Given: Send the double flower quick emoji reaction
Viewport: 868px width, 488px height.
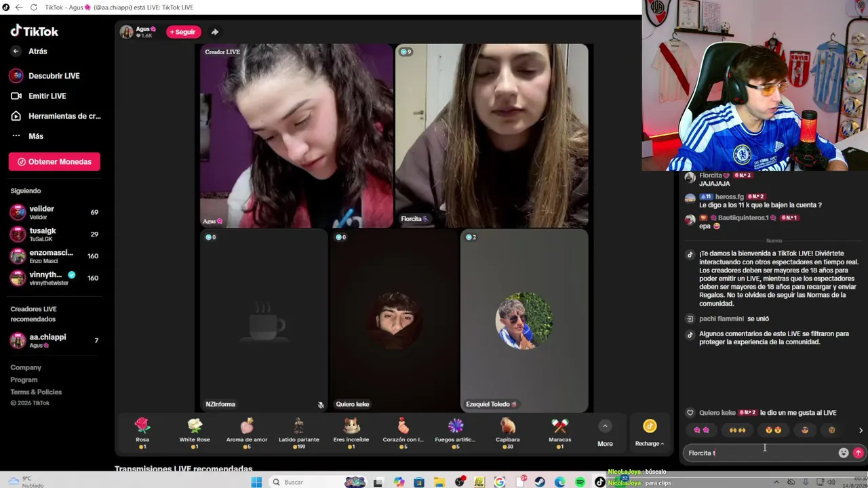Looking at the screenshot, I should [x=701, y=430].
